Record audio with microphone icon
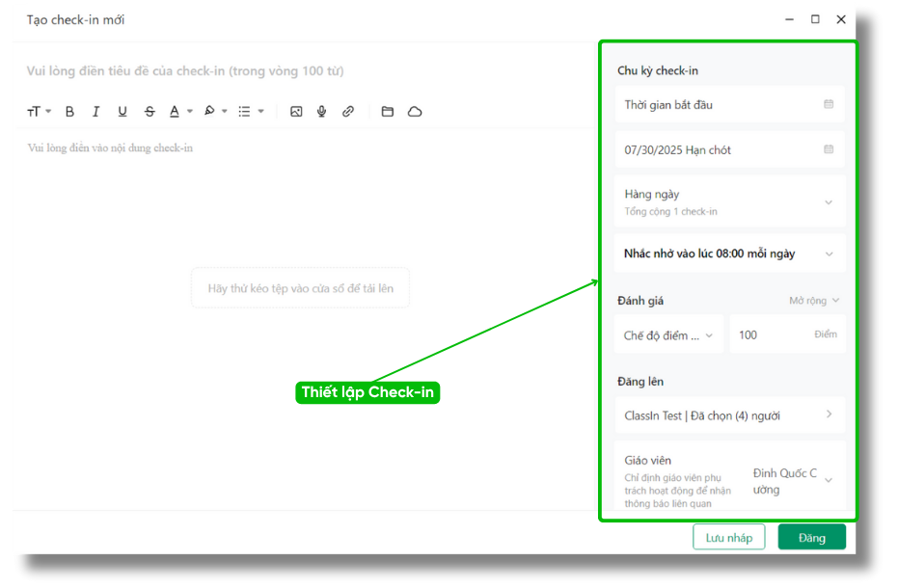 coord(322,112)
